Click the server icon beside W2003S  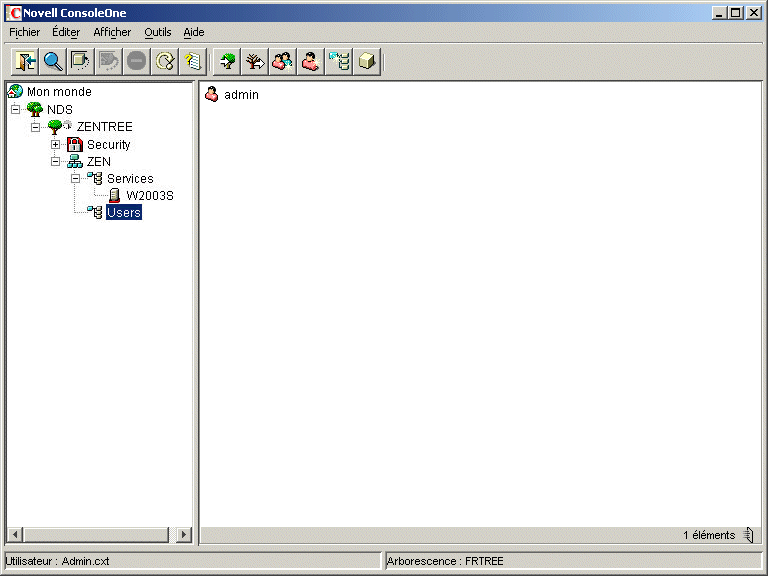click(x=115, y=195)
